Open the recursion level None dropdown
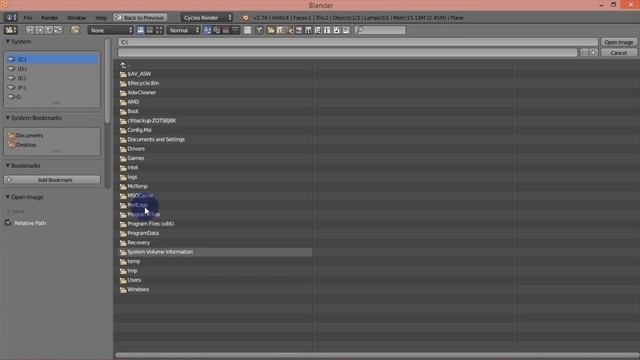 [x=111, y=30]
